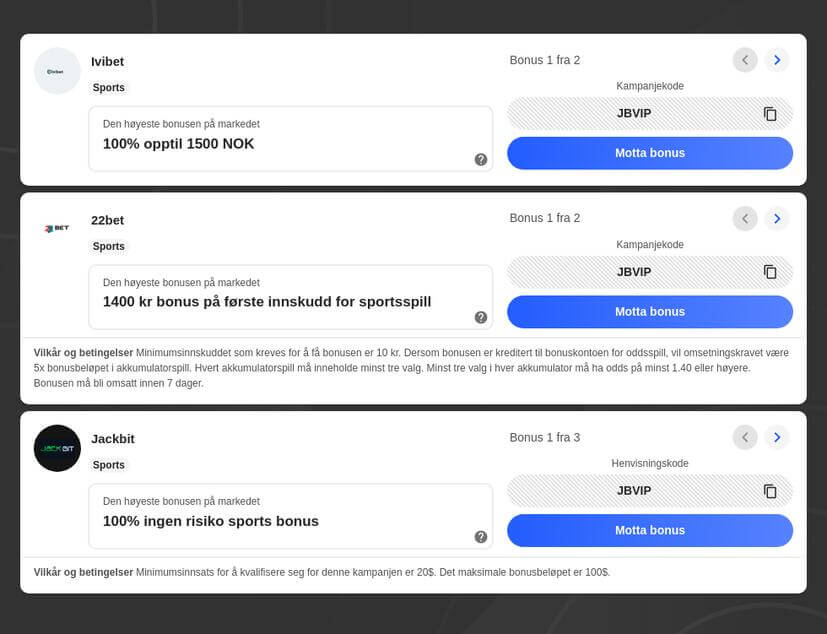827x634 pixels.
Task: Show previous Ivibet bonus
Action: click(x=745, y=60)
